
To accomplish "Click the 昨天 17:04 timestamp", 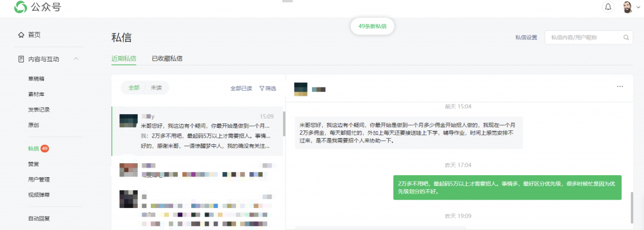I will tap(458, 165).
